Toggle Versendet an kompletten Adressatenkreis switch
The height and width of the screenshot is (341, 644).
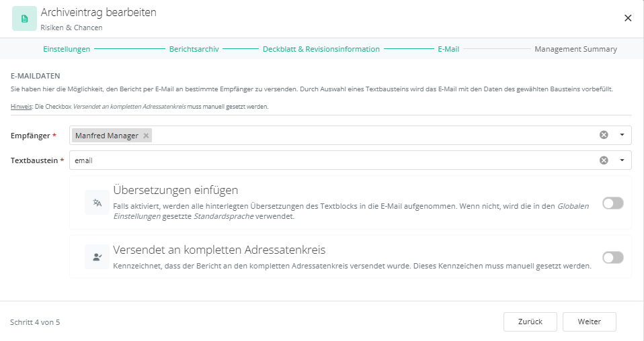coord(613,257)
